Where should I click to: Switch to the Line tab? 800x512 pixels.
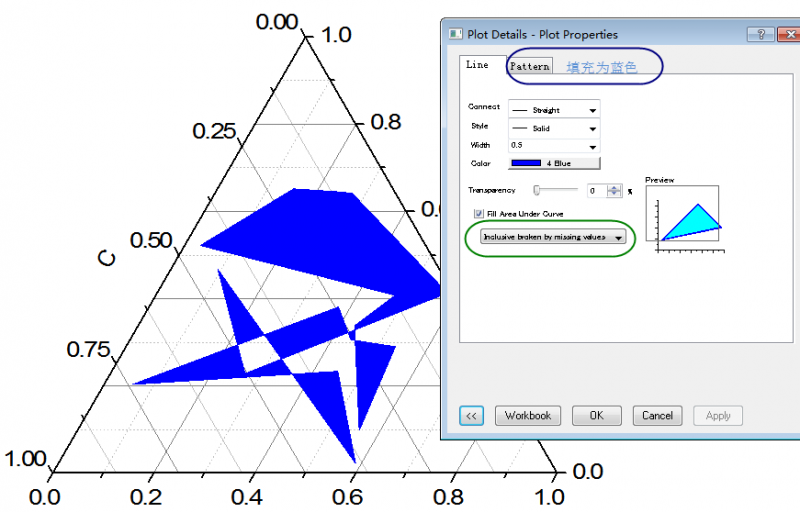pos(478,65)
